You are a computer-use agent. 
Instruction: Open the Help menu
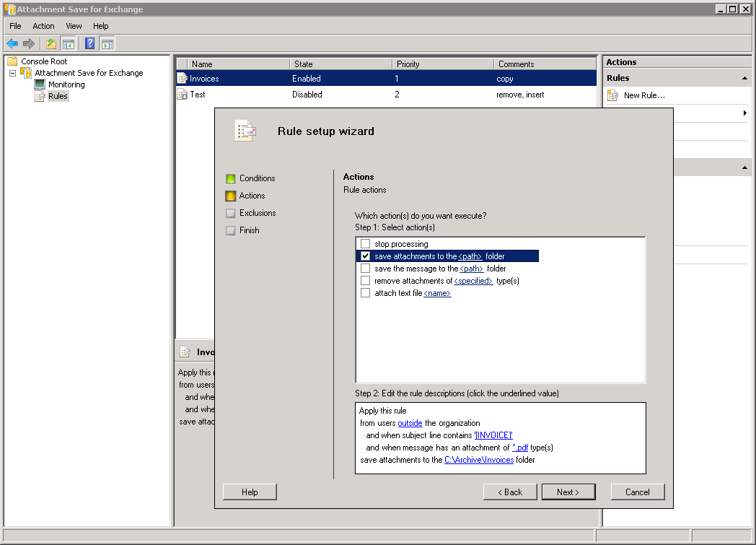coord(101,26)
